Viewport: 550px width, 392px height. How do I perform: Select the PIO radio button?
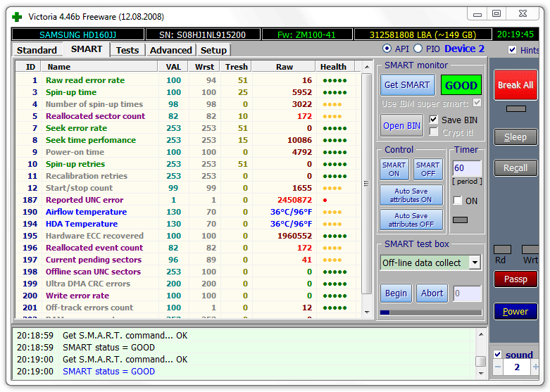tap(418, 49)
